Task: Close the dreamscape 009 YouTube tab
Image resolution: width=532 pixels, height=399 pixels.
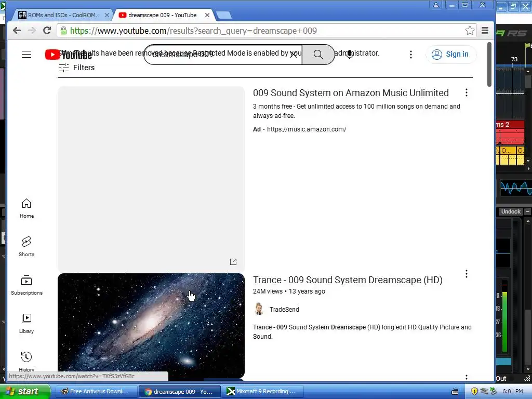Action: pos(207,15)
